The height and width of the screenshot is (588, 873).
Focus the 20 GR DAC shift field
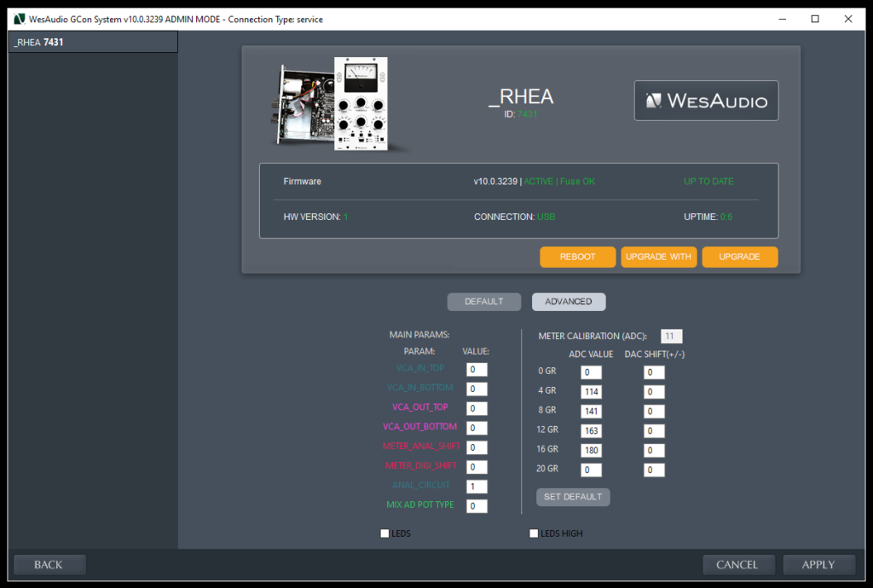click(x=654, y=470)
